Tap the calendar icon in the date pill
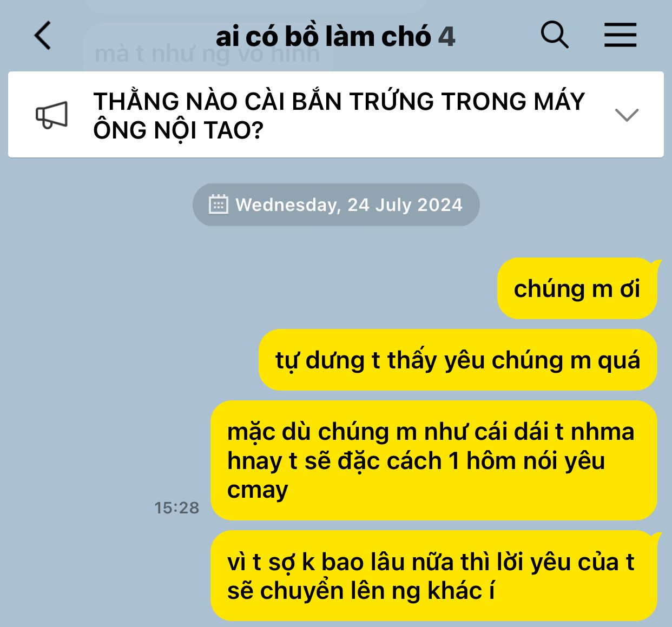Viewport: 672px width, 627px height. pos(218,204)
